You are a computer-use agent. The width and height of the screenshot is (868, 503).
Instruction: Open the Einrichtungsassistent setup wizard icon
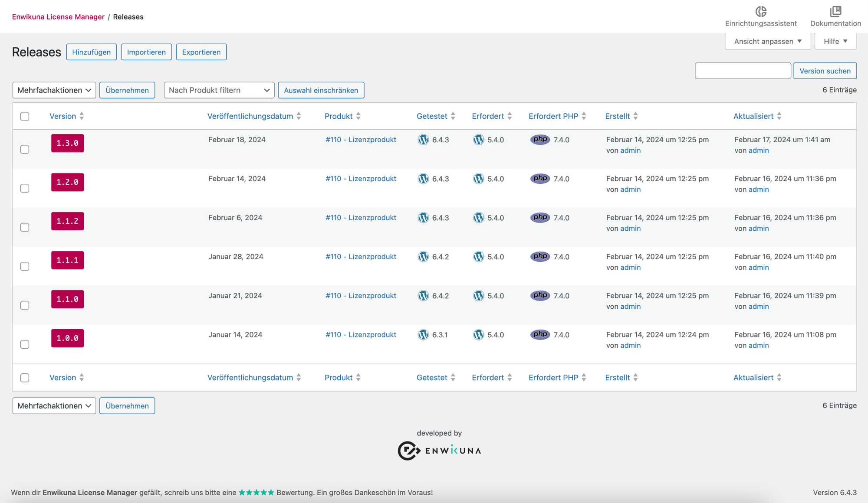point(761,11)
